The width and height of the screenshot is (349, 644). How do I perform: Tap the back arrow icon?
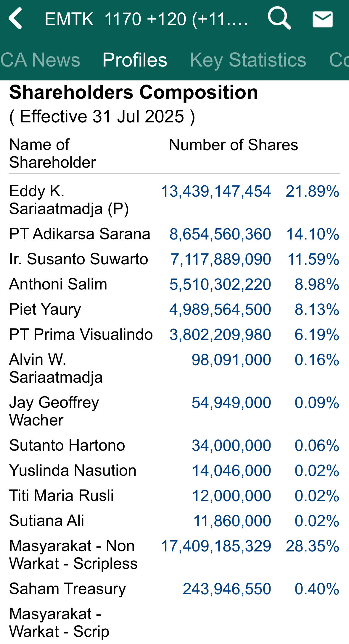click(x=15, y=19)
